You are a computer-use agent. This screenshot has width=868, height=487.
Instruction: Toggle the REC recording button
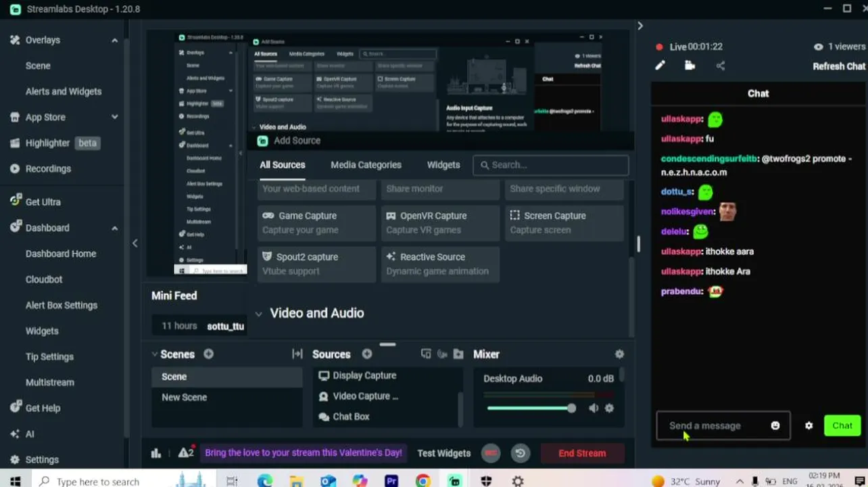[491, 453]
